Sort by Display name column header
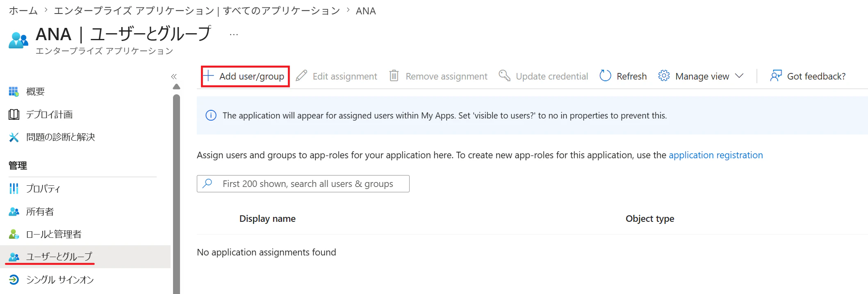Screen dimensions: 868x294 click(x=267, y=219)
